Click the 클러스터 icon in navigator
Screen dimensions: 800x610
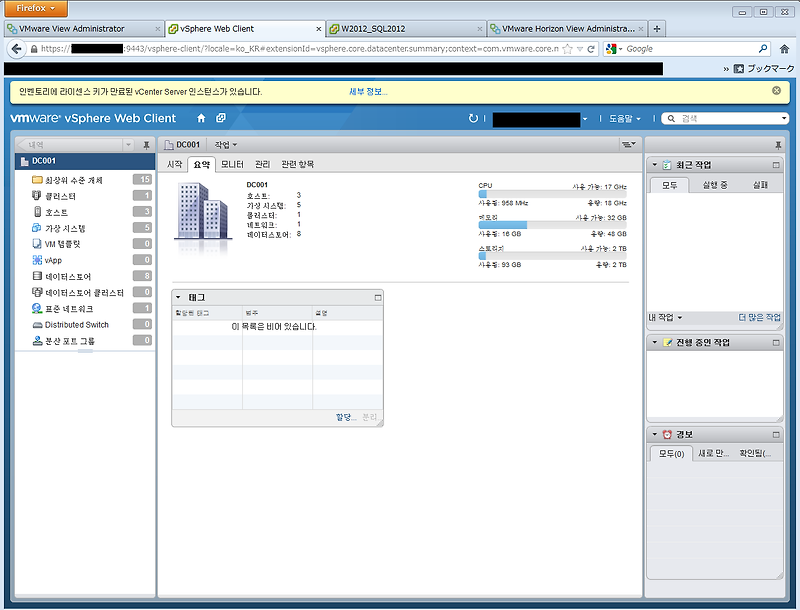point(37,195)
